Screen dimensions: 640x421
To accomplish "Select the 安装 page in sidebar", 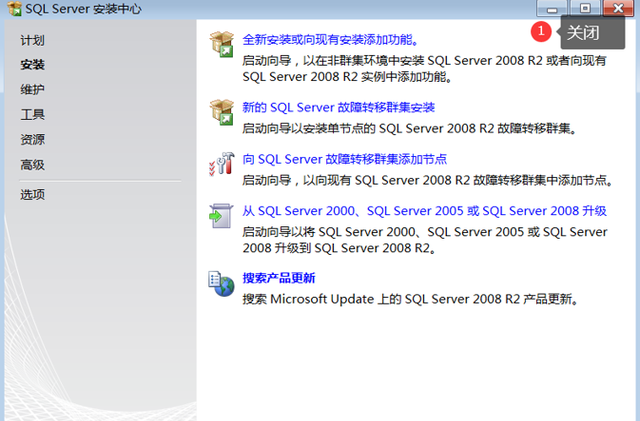I will click(x=32, y=65).
